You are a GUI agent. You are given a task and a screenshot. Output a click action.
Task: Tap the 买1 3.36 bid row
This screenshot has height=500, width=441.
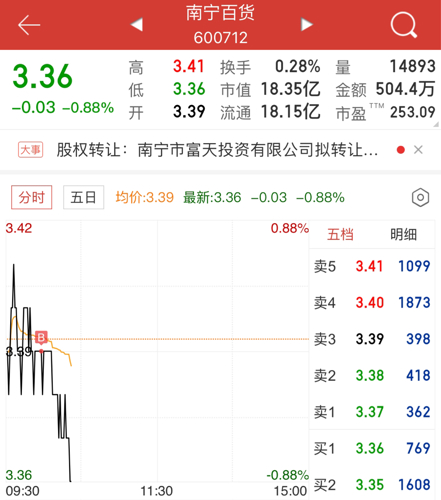(372, 448)
